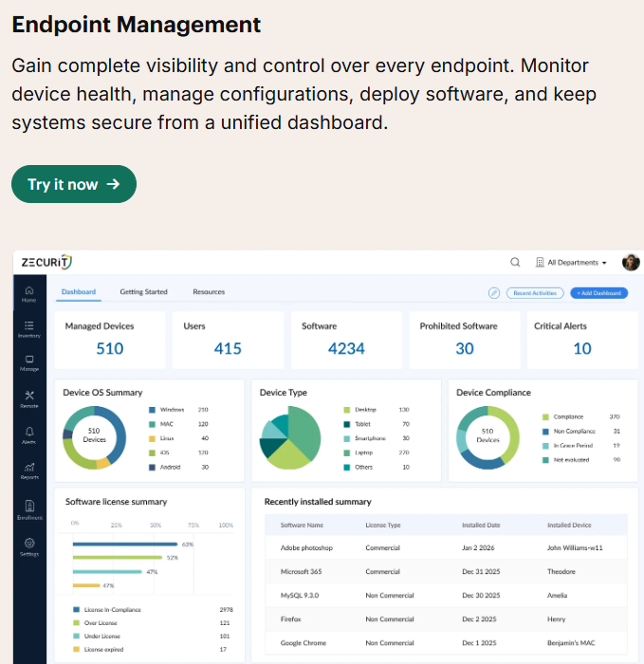This screenshot has width=644, height=664.
Task: Click the John Williams-w11 device cell
Action: tap(575, 548)
